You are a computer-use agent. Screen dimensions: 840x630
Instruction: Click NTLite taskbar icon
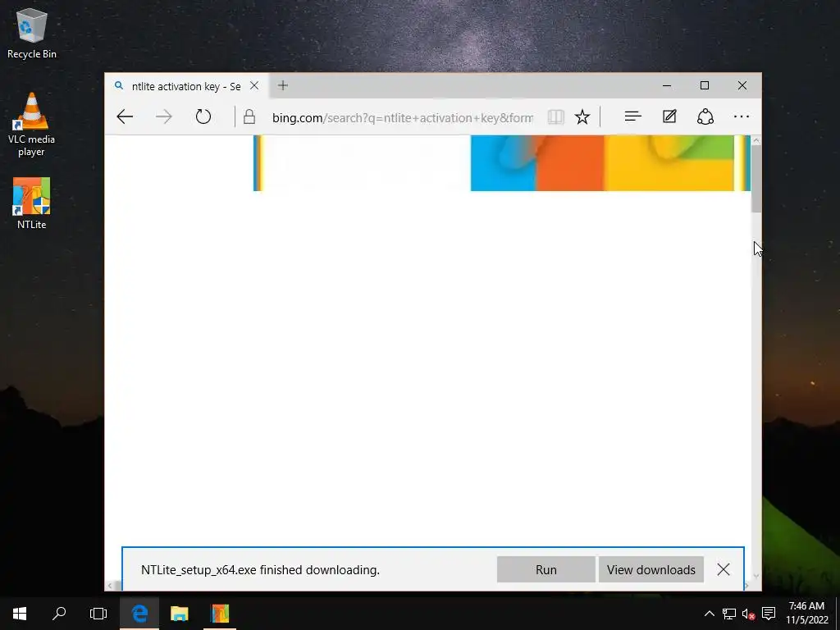[x=220, y=614]
